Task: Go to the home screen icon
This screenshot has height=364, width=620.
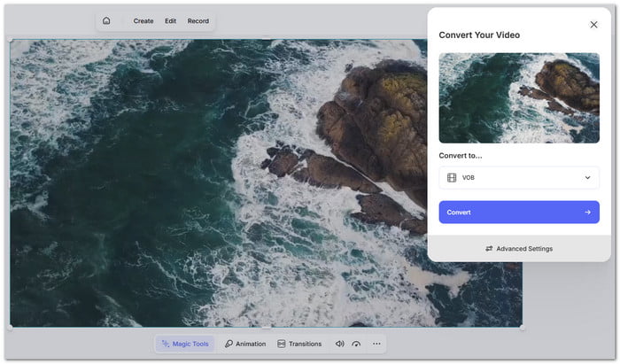Action: coord(106,21)
